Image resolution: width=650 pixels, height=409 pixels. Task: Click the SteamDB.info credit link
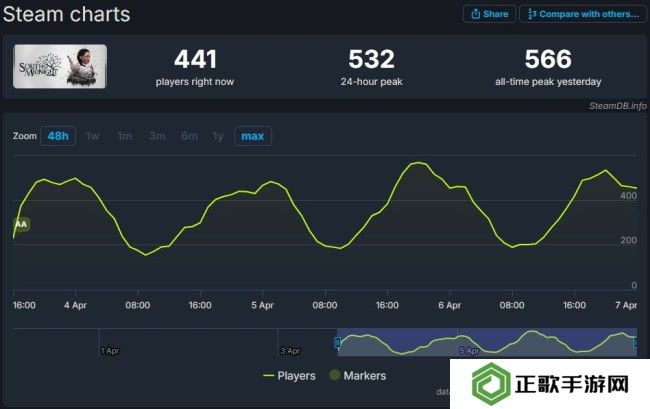(x=618, y=106)
